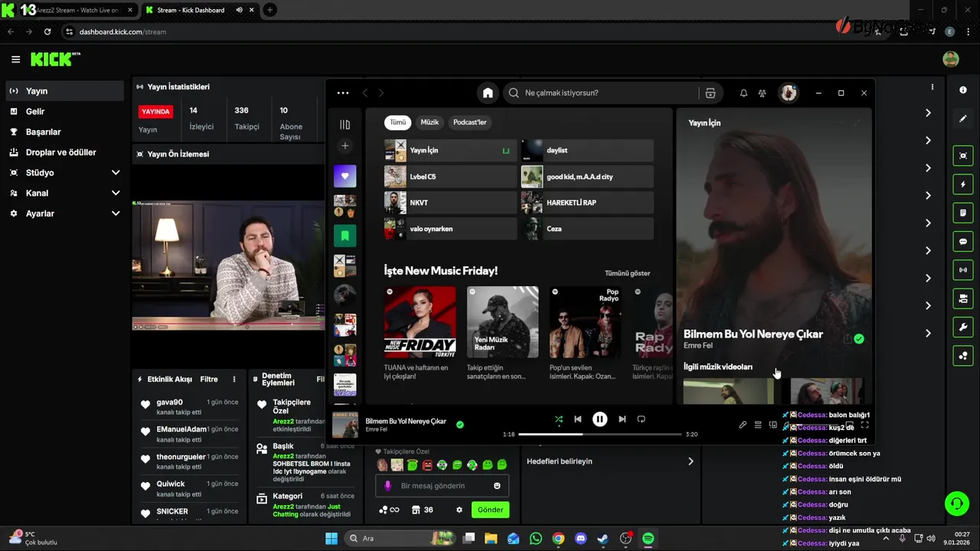Click lightning bolt icon in Kick rail

pos(963,184)
